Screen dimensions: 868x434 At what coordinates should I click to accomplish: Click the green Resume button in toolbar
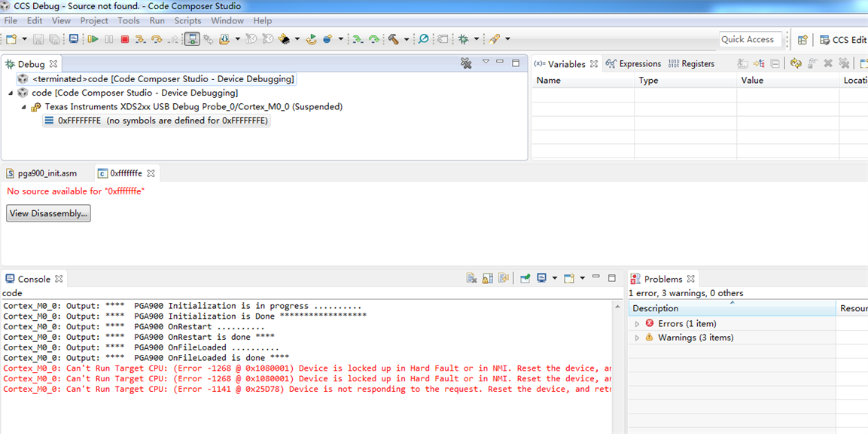pos(93,39)
